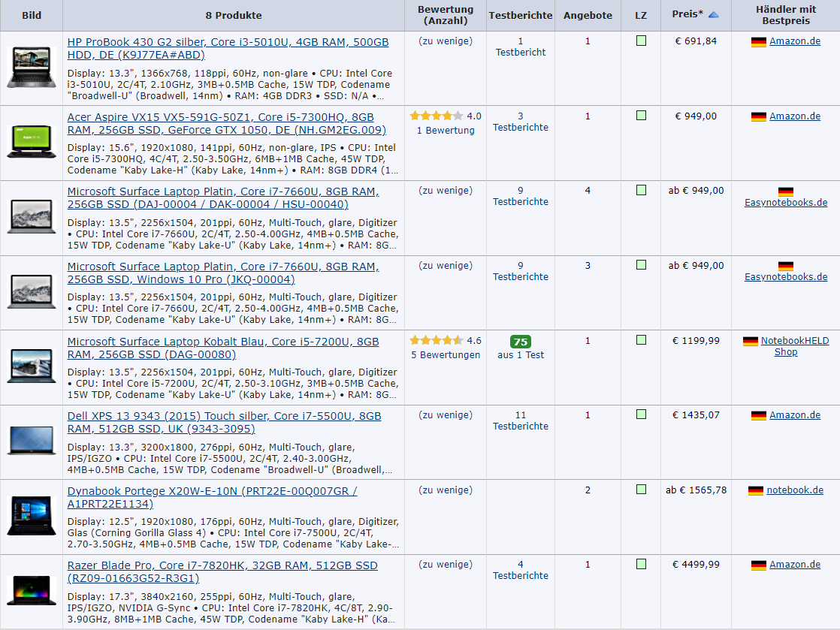Open Amazon.de link for HP ProBook

pyautogui.click(x=795, y=41)
